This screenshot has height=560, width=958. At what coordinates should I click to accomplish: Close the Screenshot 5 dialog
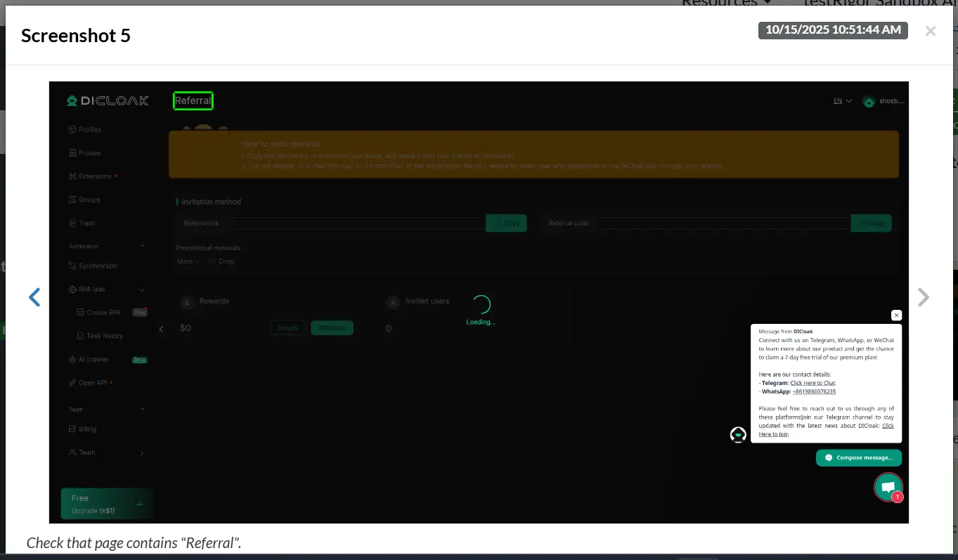point(930,31)
